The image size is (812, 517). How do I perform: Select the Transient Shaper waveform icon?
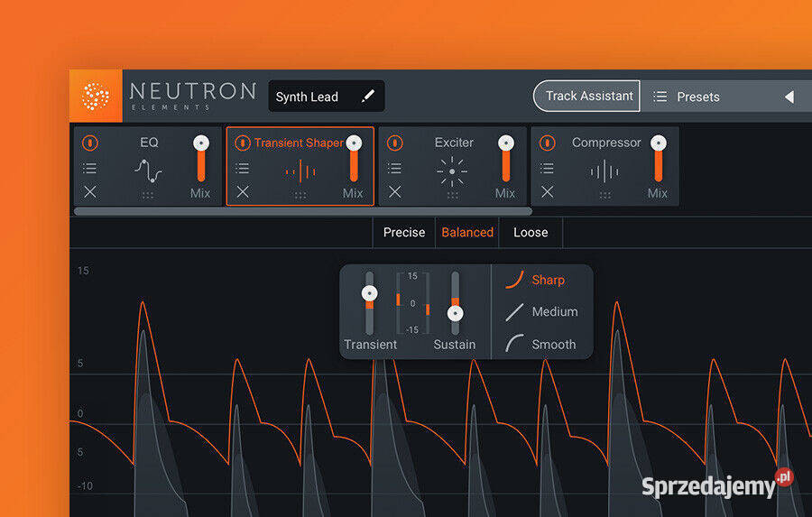[x=300, y=171]
